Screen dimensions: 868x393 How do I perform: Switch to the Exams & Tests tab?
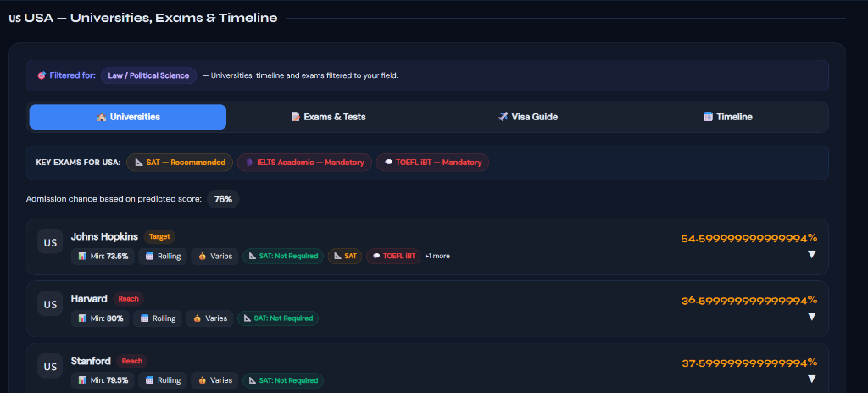point(328,117)
